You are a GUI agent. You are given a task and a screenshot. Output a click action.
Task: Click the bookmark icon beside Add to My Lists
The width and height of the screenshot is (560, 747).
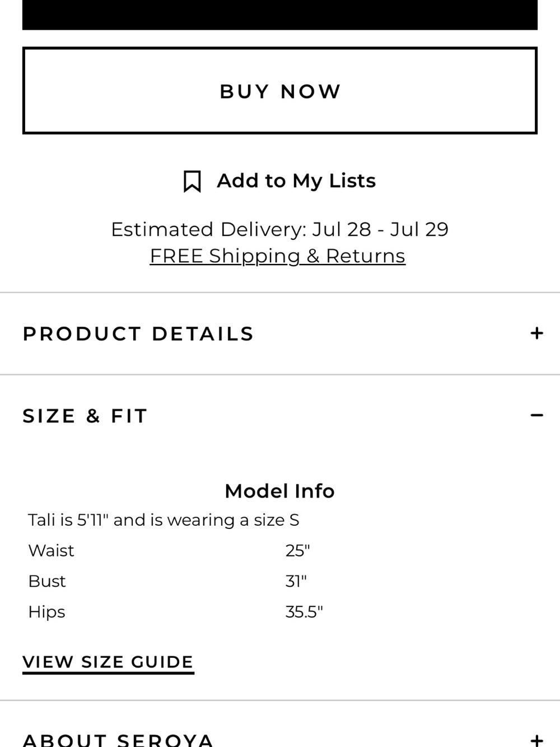point(192,182)
